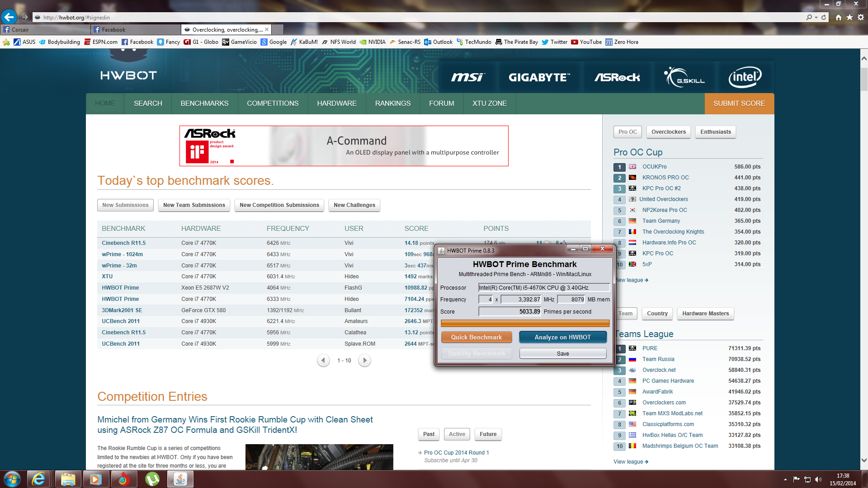Open browser tools gear icon
The height and width of the screenshot is (488, 868).
coord(861,17)
